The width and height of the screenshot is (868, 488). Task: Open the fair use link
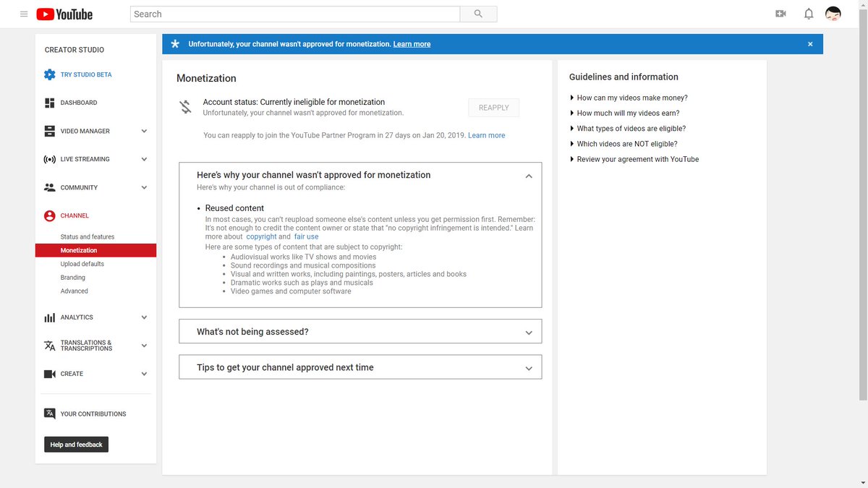306,236
